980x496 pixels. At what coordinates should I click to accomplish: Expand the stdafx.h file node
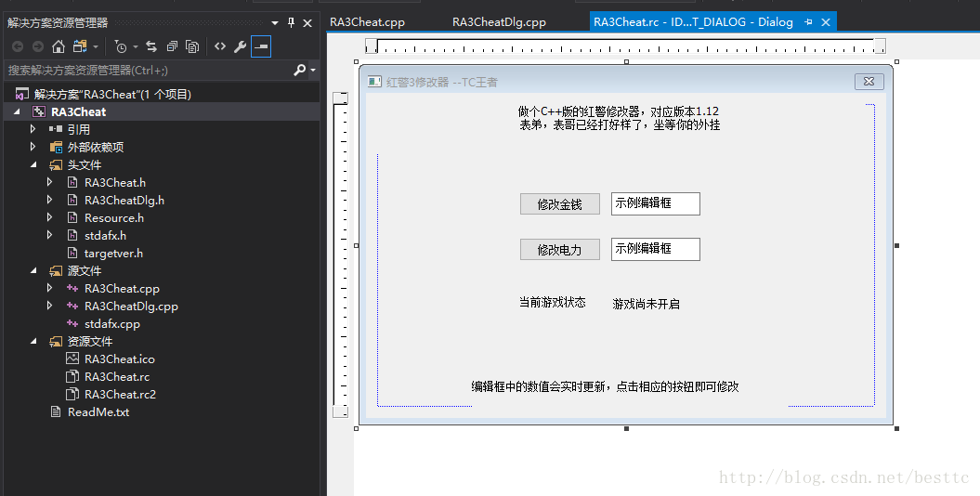point(50,236)
